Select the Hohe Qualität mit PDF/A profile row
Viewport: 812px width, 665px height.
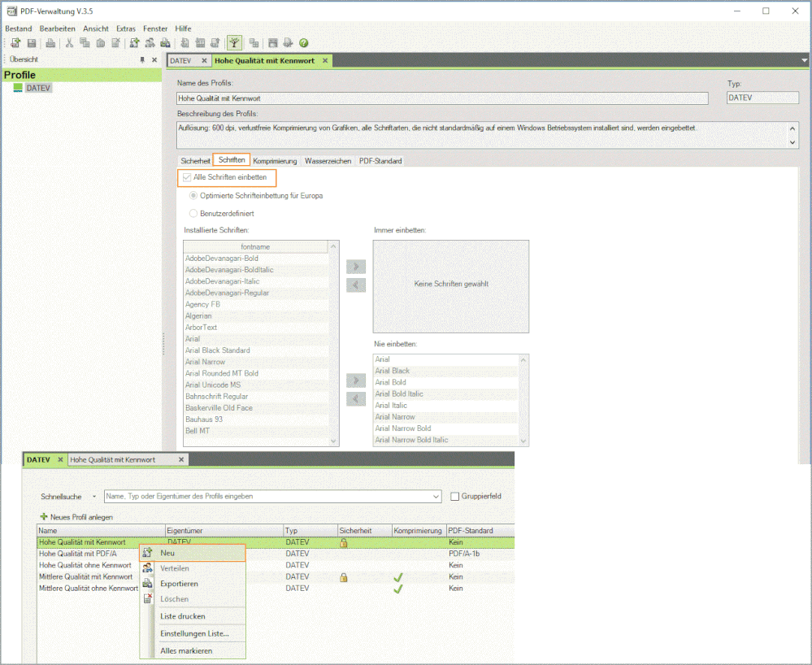click(x=276, y=554)
